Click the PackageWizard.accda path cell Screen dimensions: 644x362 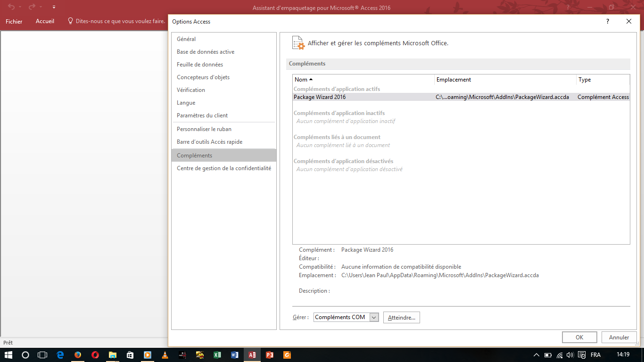point(503,97)
